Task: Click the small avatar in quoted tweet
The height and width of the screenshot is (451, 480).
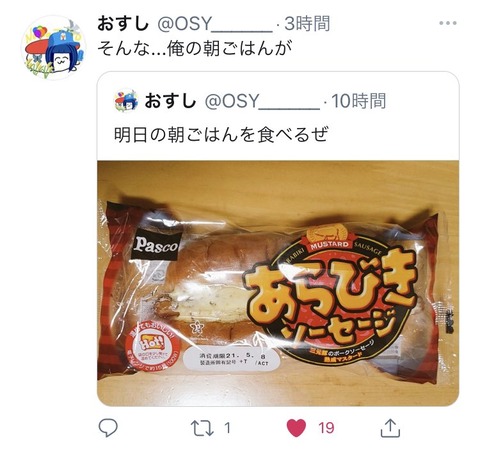Action: pos(126,100)
